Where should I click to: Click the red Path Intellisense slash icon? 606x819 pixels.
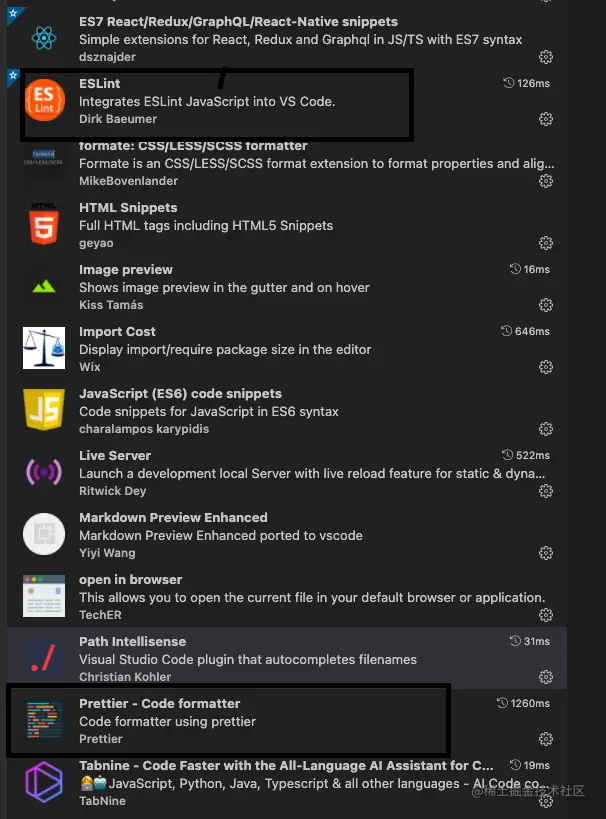44,658
